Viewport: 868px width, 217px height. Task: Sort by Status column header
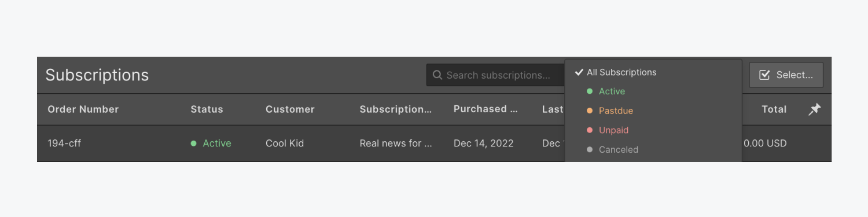(207, 109)
